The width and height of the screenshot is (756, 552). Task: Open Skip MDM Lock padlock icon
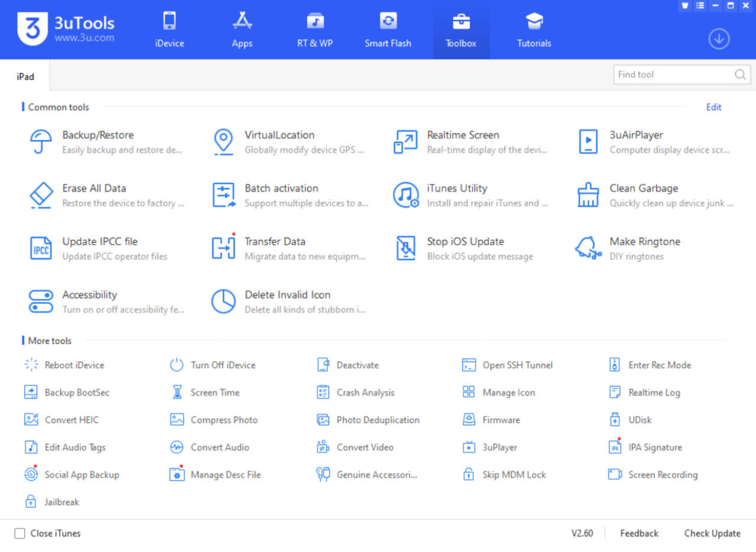click(x=469, y=474)
